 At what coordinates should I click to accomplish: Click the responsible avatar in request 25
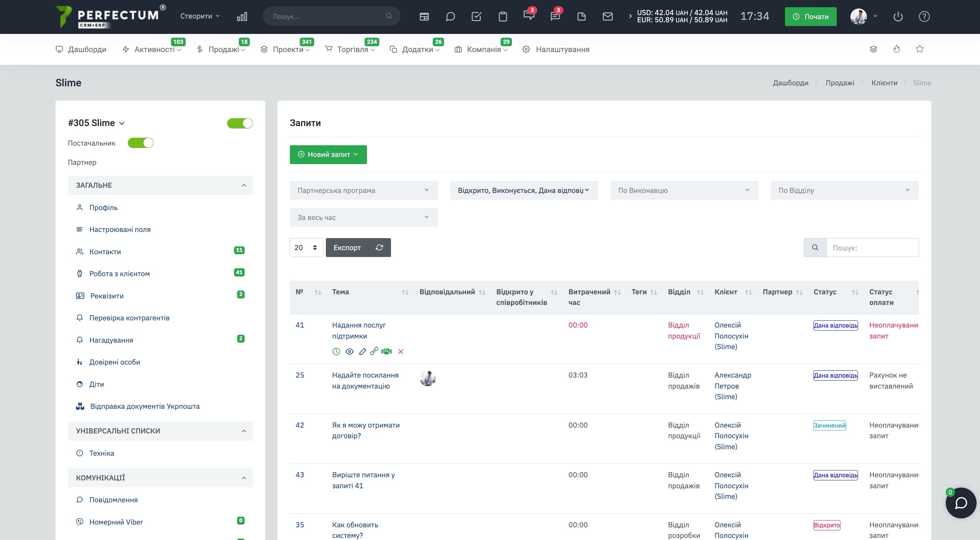pyautogui.click(x=428, y=378)
